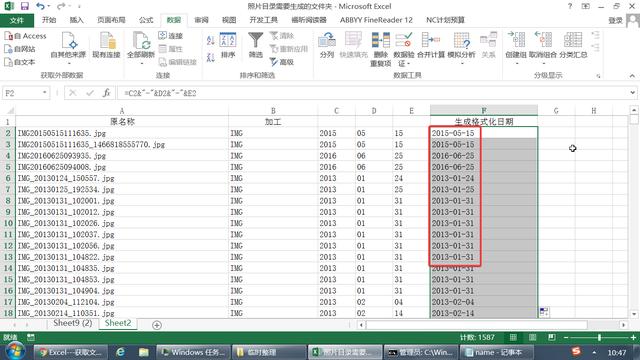Switch to Page Layout (页面布局) tab
Viewport: 640px width, 360px height.
pos(111,20)
